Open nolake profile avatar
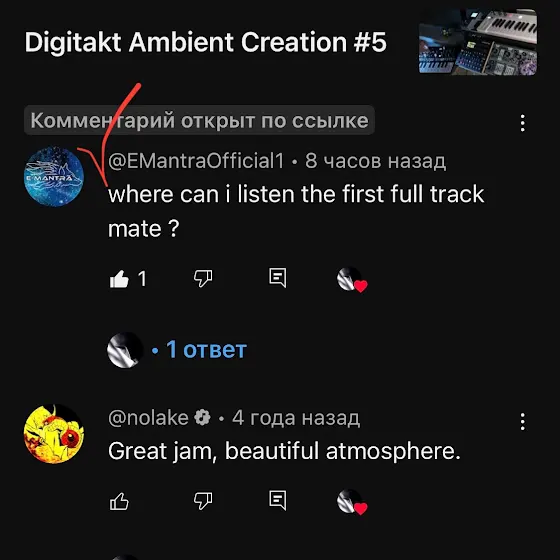This screenshot has width=560, height=560. pos(54,434)
